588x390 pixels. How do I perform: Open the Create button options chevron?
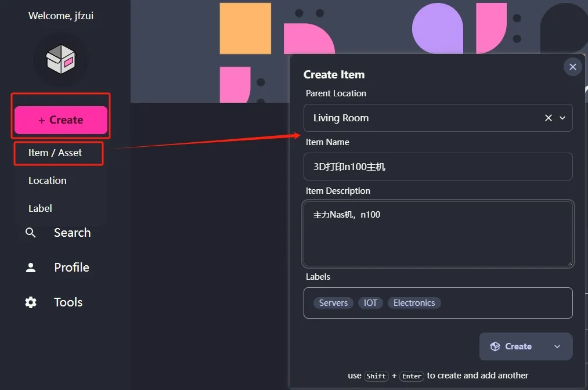pos(557,346)
